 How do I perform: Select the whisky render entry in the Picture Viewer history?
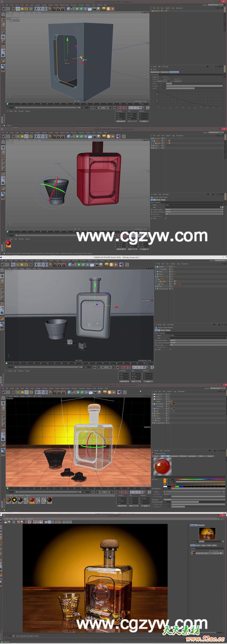207,553
